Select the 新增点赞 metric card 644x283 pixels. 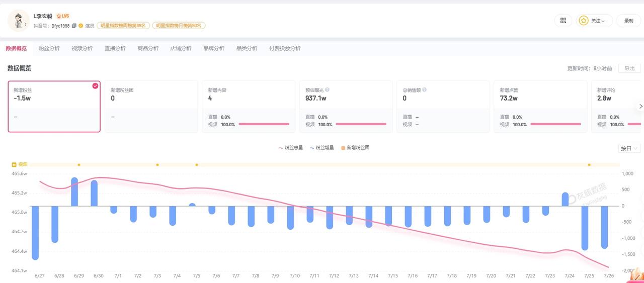(540, 107)
